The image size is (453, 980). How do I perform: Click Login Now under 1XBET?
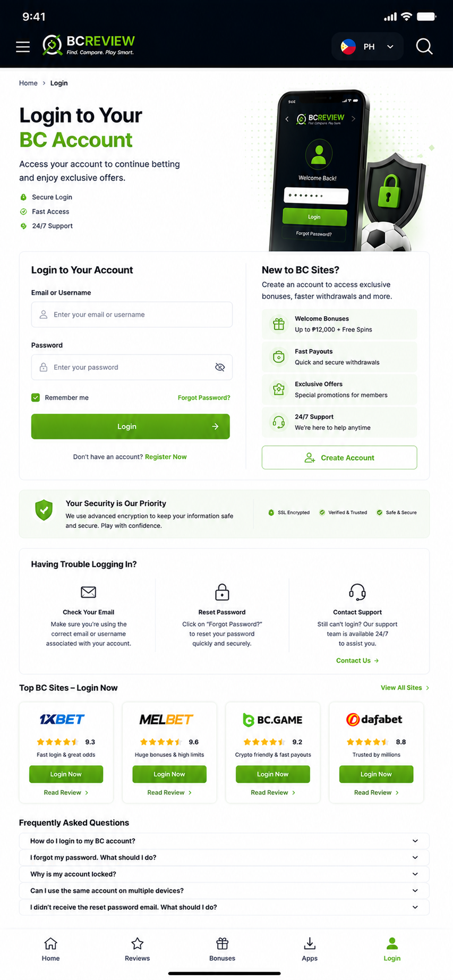pos(66,774)
